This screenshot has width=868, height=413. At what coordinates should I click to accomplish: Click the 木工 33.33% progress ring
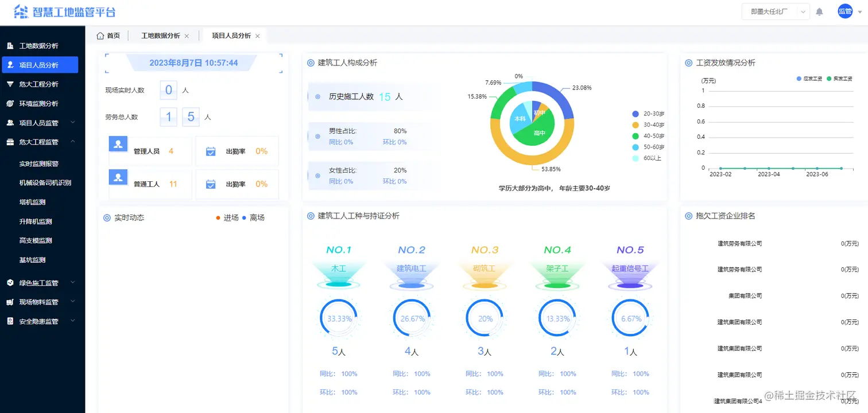coord(339,318)
